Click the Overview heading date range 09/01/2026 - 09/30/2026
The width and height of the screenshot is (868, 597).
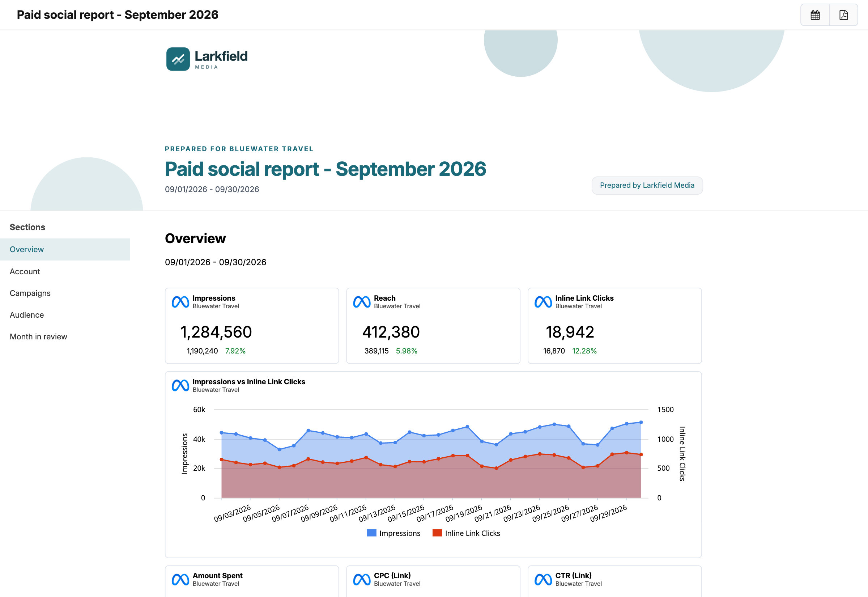coord(216,262)
